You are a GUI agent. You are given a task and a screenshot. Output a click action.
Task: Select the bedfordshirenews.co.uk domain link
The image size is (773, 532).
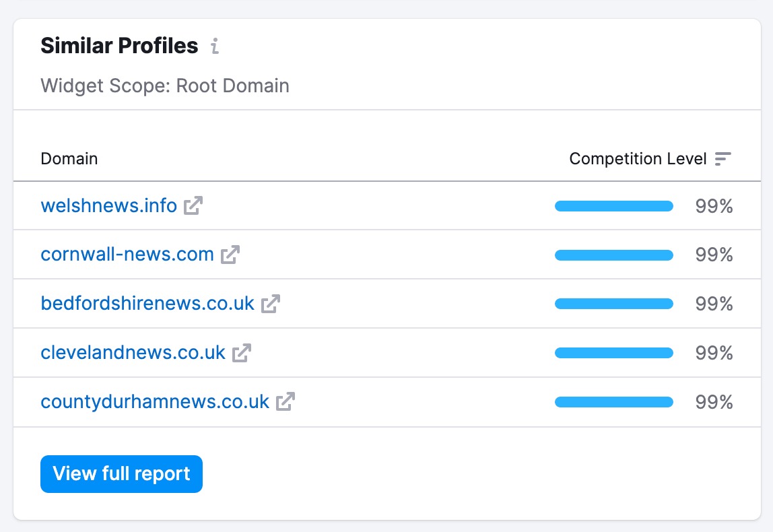click(x=148, y=303)
